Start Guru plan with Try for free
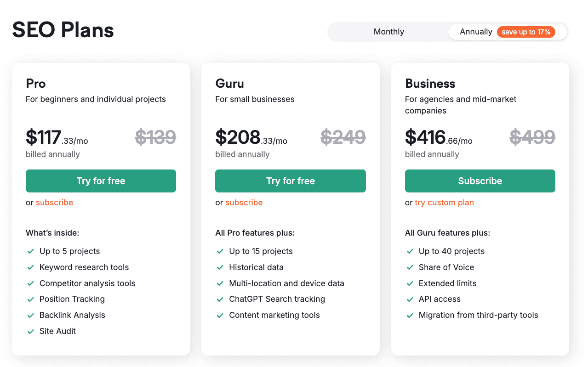Viewport: 588px width, 367px height. pyautogui.click(x=291, y=181)
